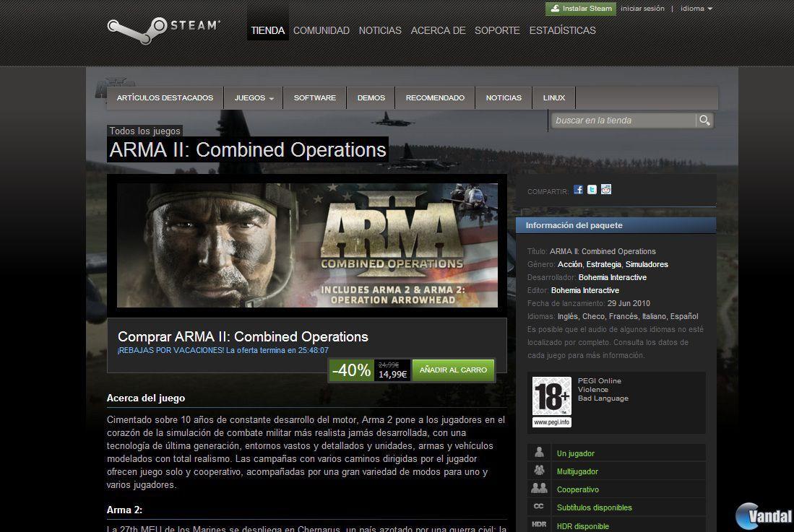Screen dimensions: 794x532
Task: Click the PEGI Online descriptor text
Action: click(x=600, y=381)
